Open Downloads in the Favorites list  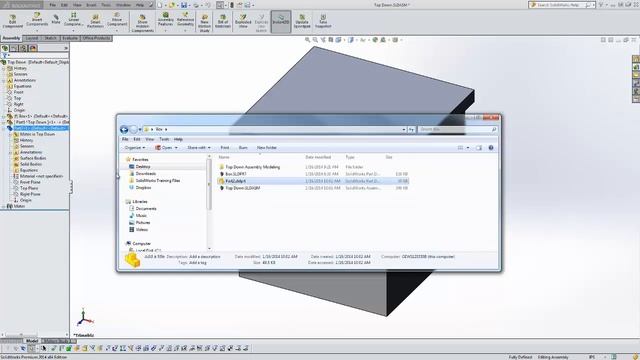pos(146,174)
